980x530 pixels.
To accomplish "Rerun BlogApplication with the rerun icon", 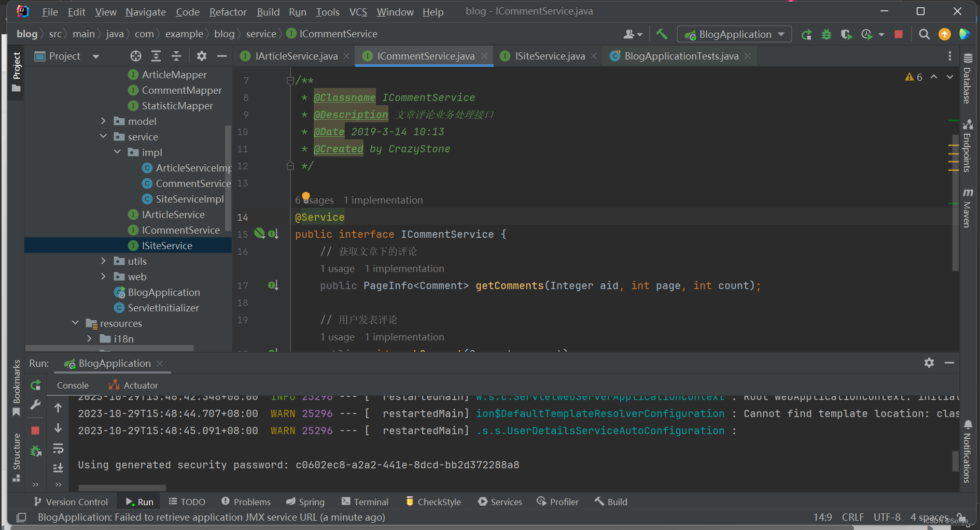I will click(x=807, y=34).
